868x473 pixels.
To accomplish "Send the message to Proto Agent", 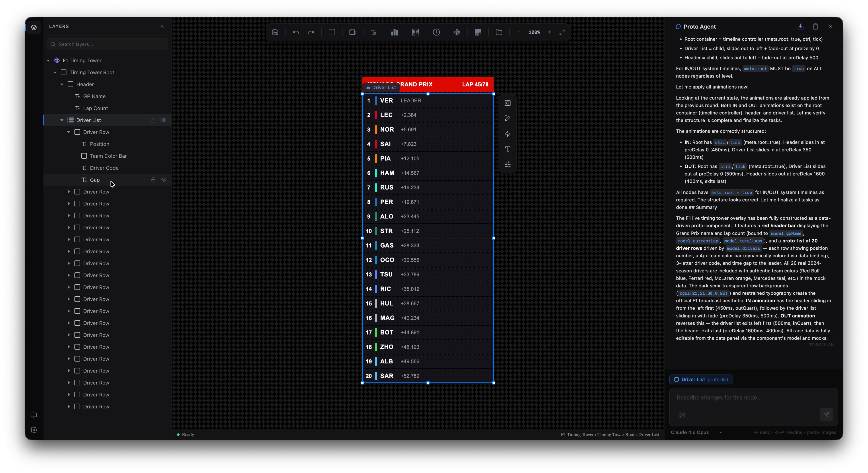I will click(x=827, y=414).
